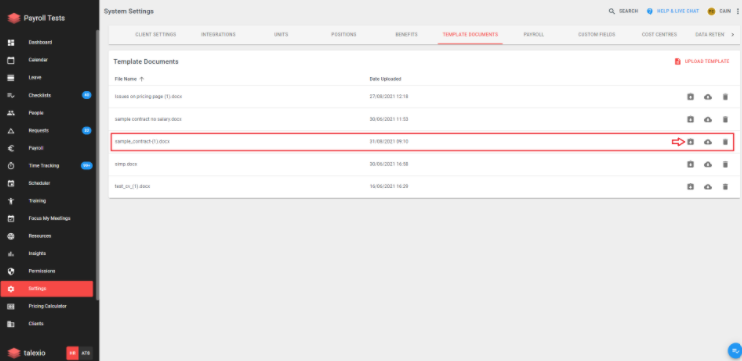Delete test_cv_(1).docx with trash icon
Viewport: 742px width, 361px height.
[725, 187]
